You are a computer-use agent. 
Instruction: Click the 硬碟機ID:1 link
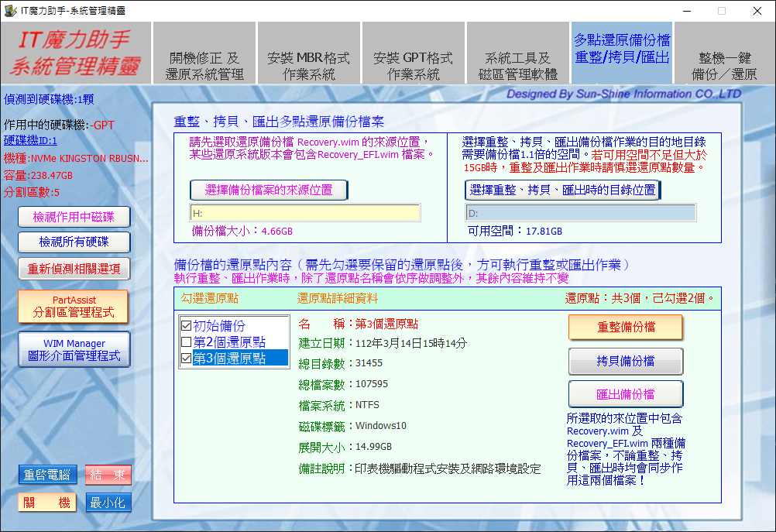tap(31, 141)
